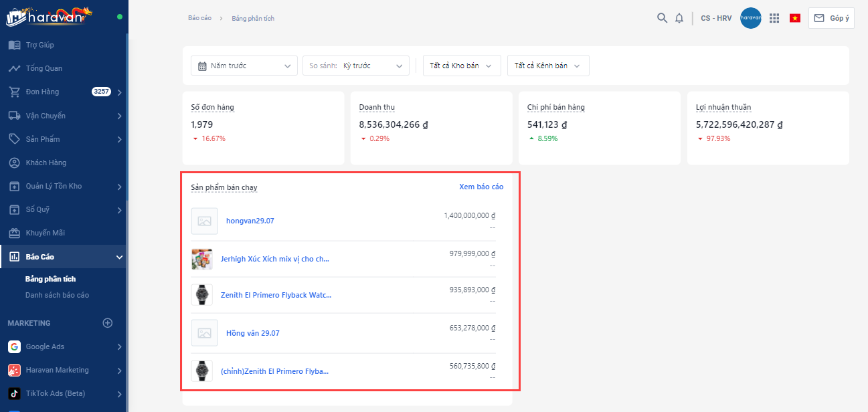The width and height of the screenshot is (868, 412).
Task: Add a marketing channel with plus icon
Action: tap(107, 323)
